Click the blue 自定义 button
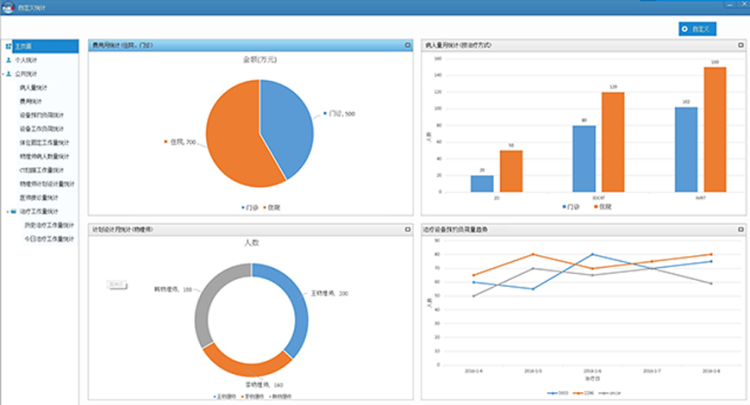 pyautogui.click(x=696, y=29)
